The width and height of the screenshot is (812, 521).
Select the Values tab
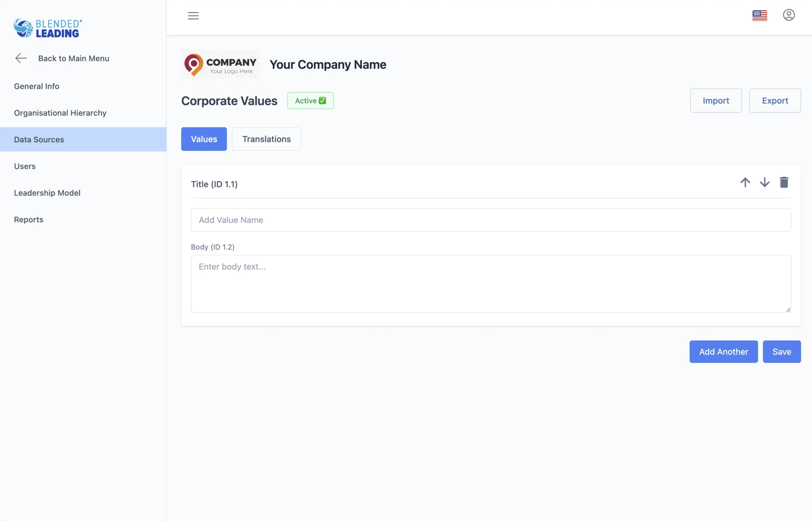tap(204, 139)
